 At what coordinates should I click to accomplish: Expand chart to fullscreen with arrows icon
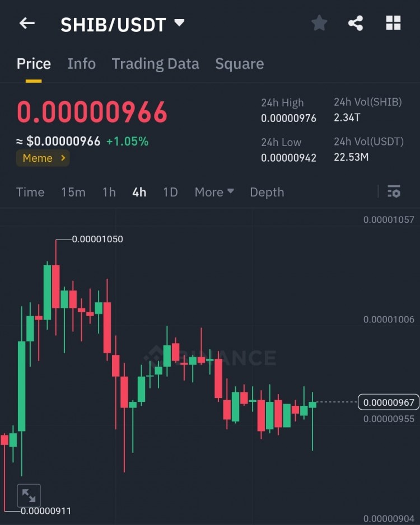[29, 495]
